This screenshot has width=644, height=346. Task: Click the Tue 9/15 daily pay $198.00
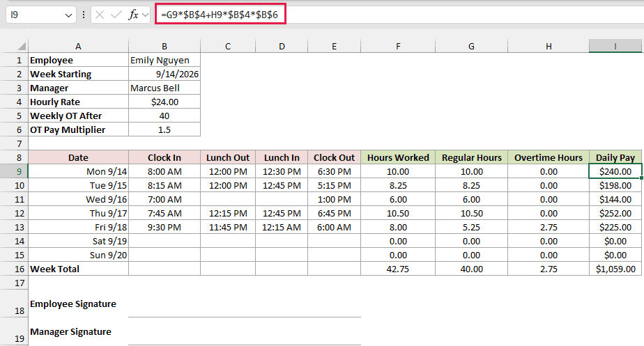pyautogui.click(x=615, y=185)
